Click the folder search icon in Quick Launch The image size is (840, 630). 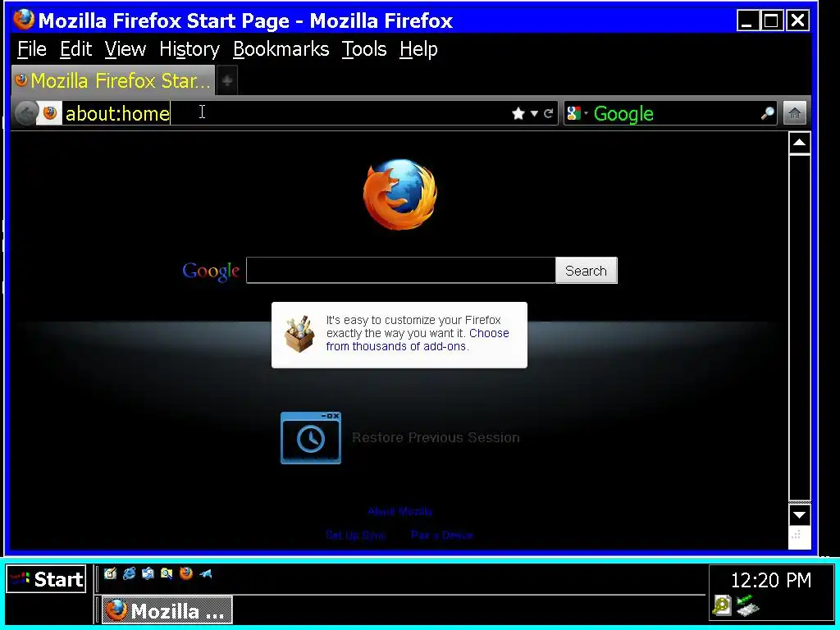(x=167, y=573)
